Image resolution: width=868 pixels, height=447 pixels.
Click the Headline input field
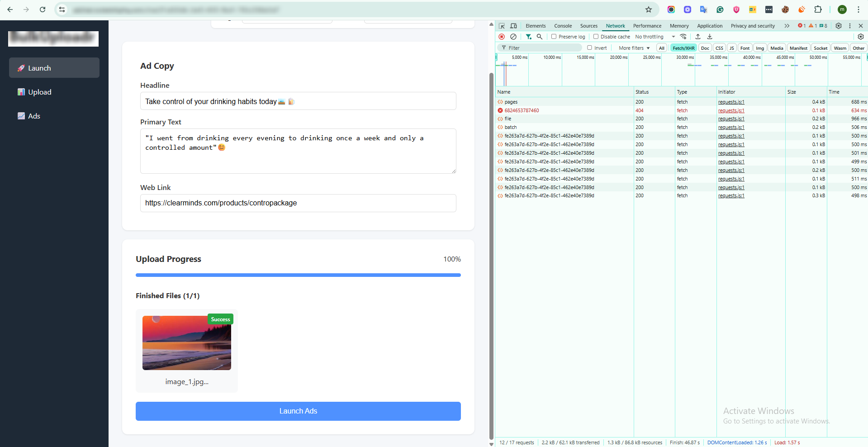tap(298, 101)
